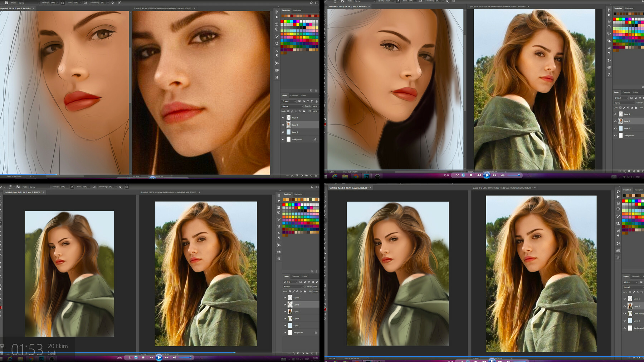
Task: Select Layer 3 thumbnail in top-left Layers panel
Action: click(289, 125)
